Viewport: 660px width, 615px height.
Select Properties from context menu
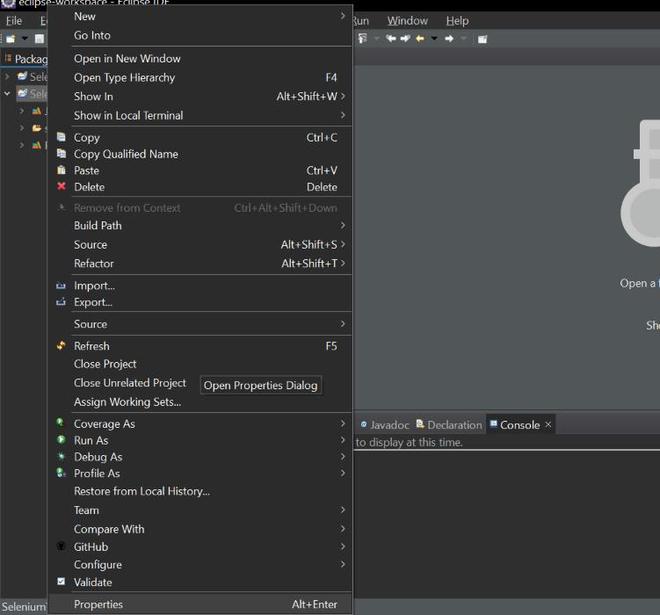(98, 604)
